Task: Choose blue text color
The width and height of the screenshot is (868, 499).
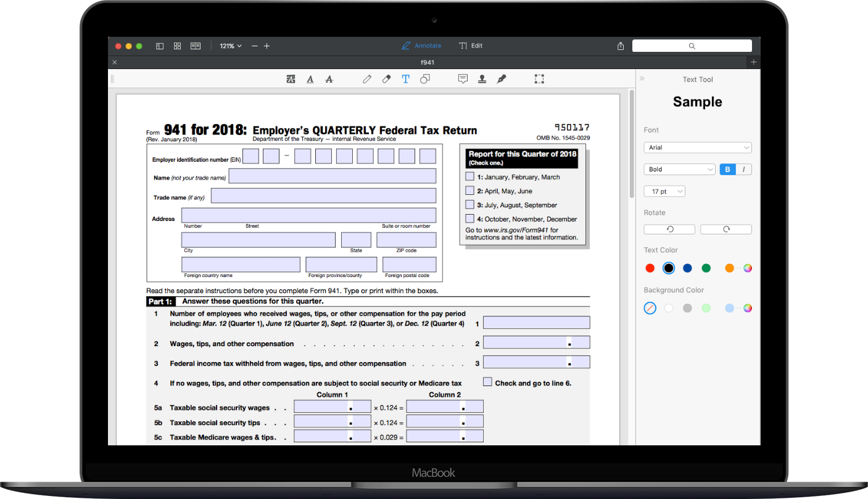Action: pos(687,268)
